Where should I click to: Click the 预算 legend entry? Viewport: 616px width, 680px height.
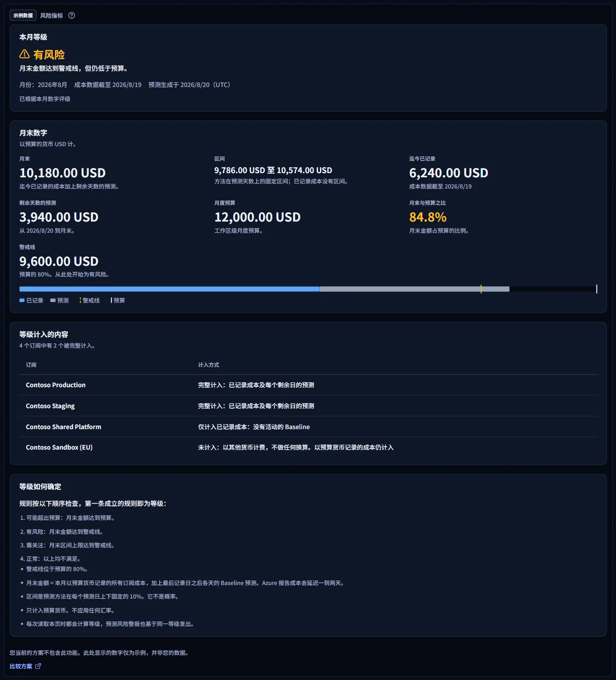click(x=118, y=301)
